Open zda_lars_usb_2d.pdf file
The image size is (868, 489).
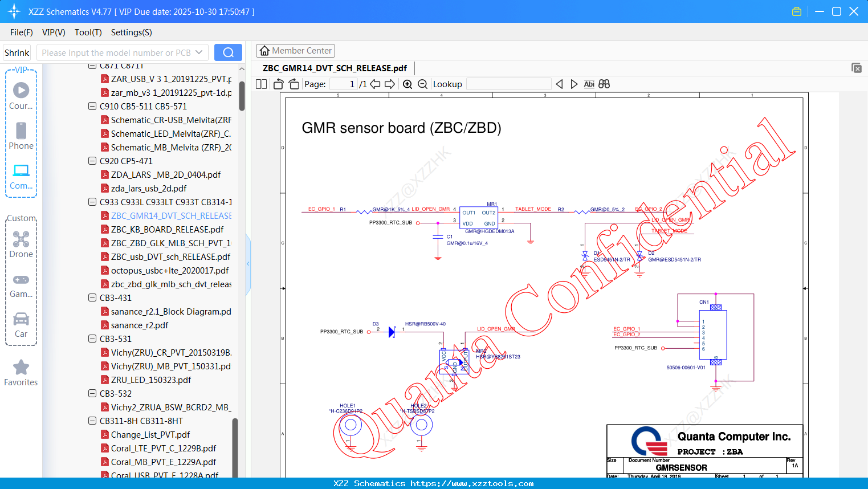tap(149, 188)
